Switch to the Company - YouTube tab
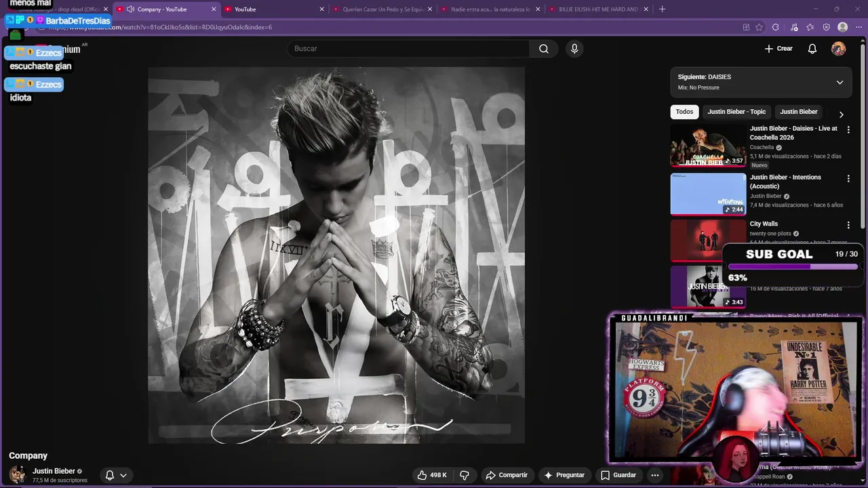This screenshot has height=488, width=868. [167, 9]
